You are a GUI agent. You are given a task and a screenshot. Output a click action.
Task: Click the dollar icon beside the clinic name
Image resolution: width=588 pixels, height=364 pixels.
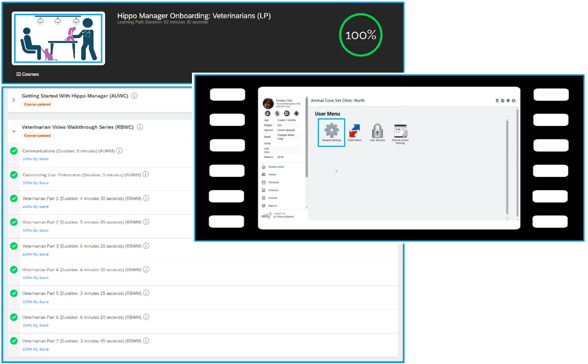[514, 101]
